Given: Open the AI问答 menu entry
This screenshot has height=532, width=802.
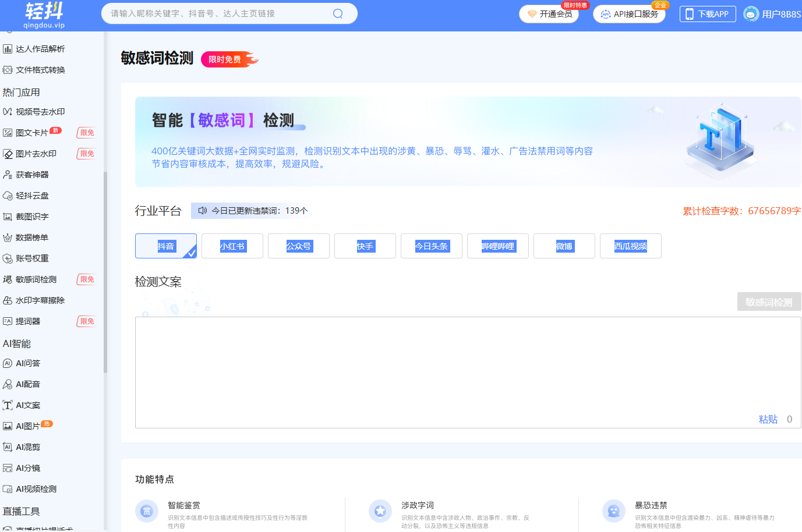Looking at the screenshot, I should (x=28, y=363).
